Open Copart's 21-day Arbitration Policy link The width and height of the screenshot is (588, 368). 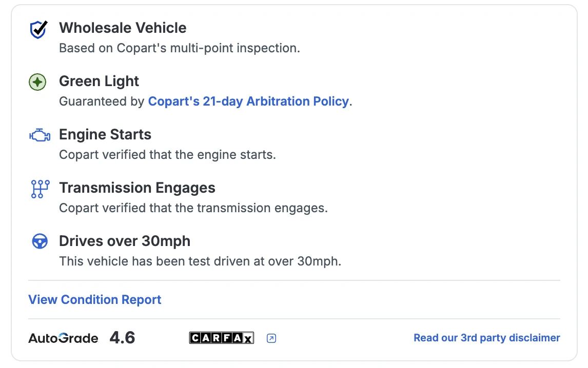(248, 101)
